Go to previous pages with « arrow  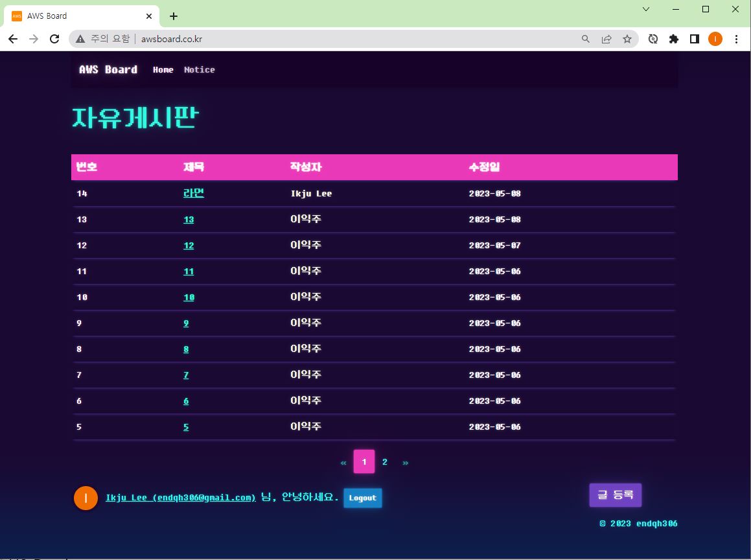click(343, 463)
